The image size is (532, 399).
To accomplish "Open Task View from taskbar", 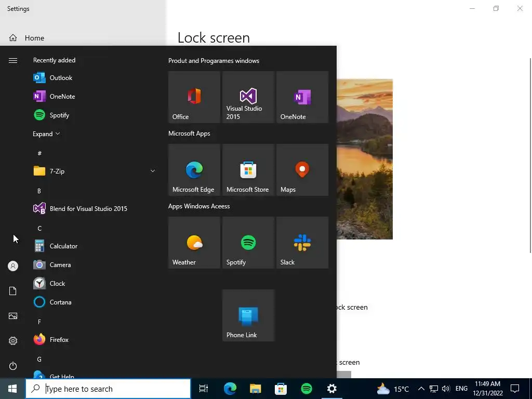I will click(x=204, y=389).
